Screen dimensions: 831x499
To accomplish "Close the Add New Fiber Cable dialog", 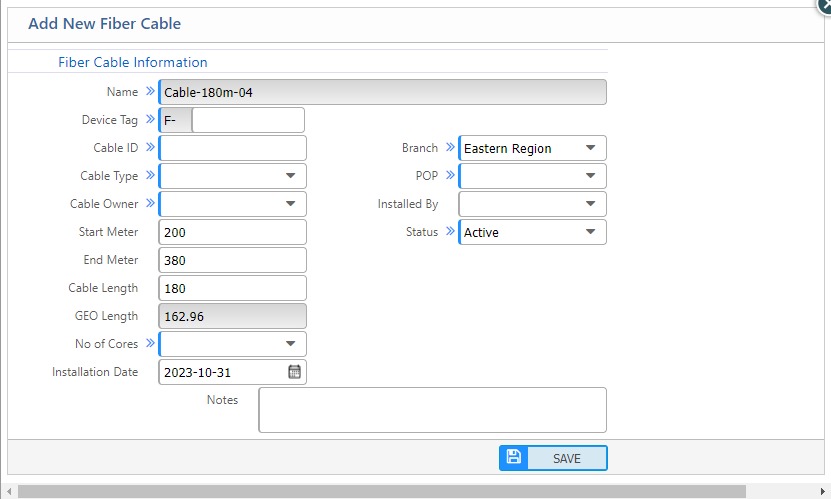I will click(825, 3).
